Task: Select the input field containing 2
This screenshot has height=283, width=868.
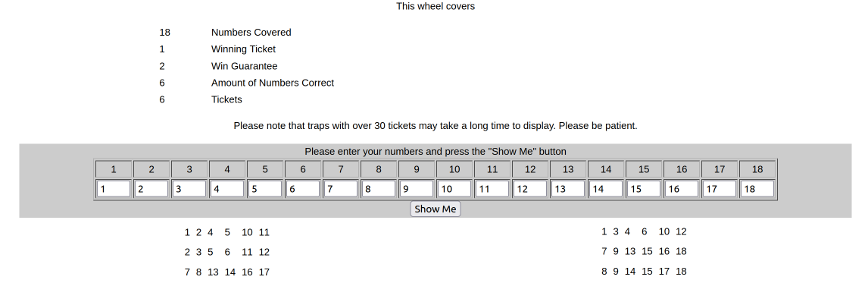Action: [x=151, y=189]
